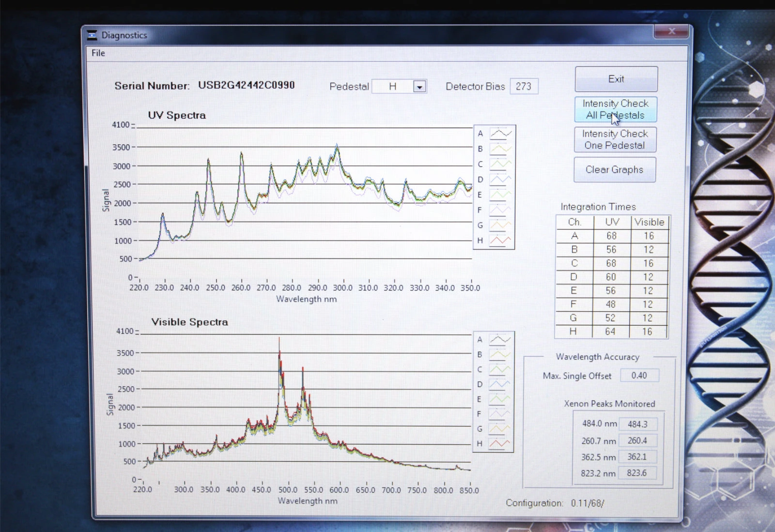
Task: Click the Detector Bias value field
Action: click(x=524, y=87)
